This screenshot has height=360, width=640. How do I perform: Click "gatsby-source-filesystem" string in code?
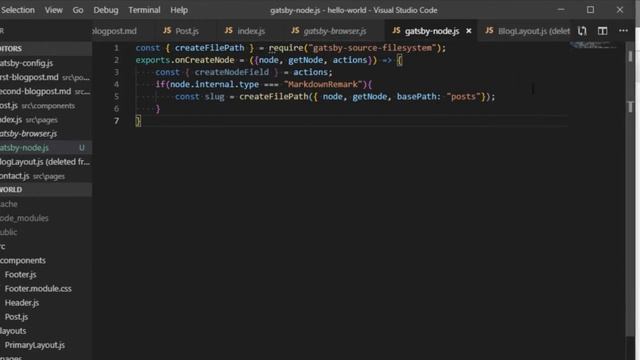(372, 48)
